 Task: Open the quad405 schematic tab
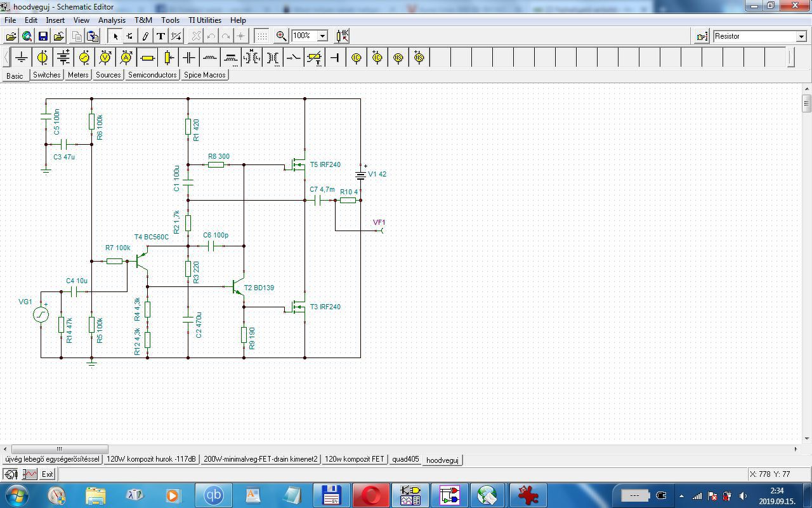tap(405, 459)
